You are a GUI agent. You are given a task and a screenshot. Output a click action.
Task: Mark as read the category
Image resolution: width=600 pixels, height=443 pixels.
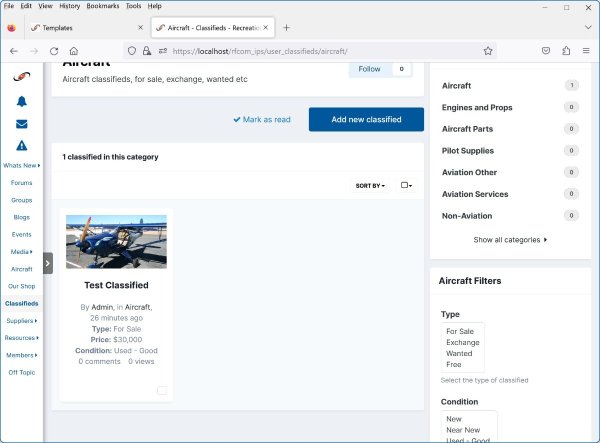click(262, 119)
